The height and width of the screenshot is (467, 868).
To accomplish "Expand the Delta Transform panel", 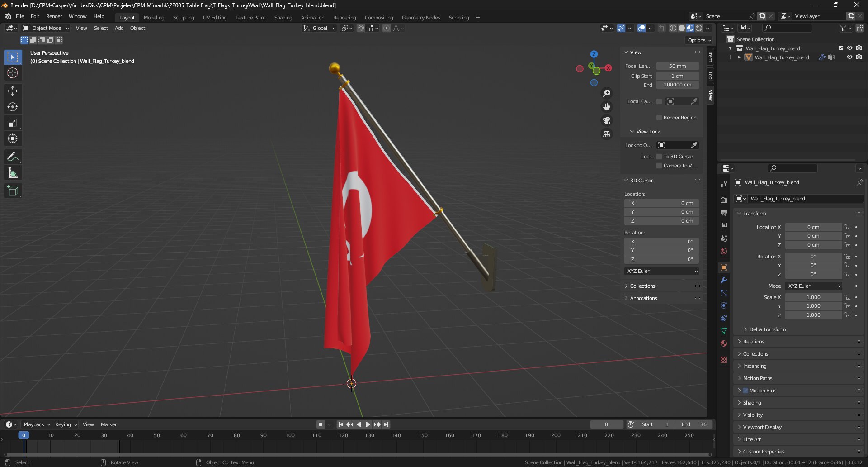I will (767, 329).
